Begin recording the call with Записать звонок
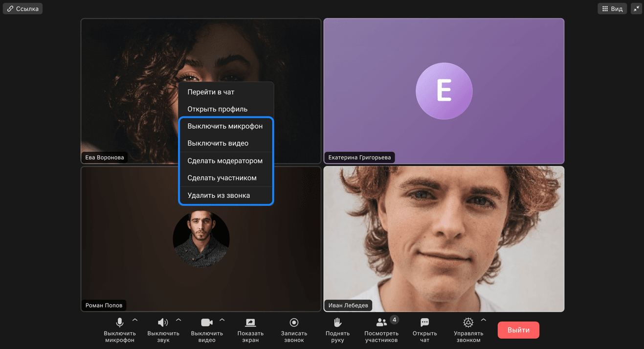Image resolution: width=644 pixels, height=349 pixels. point(293,329)
